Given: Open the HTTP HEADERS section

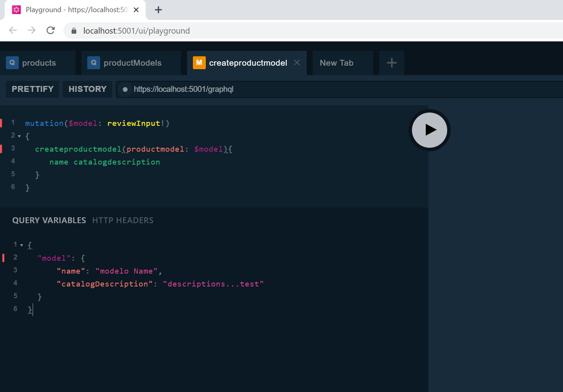Looking at the screenshot, I should [123, 220].
